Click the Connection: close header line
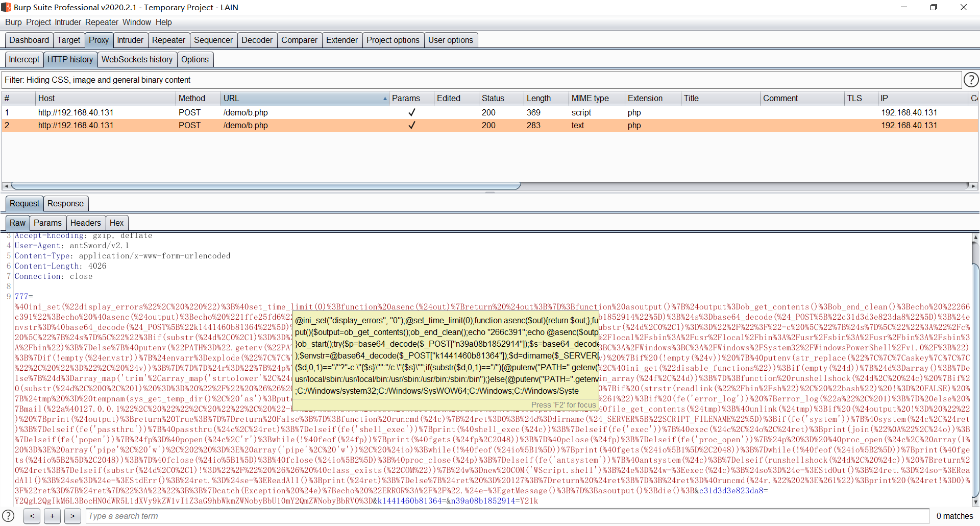 (53, 276)
